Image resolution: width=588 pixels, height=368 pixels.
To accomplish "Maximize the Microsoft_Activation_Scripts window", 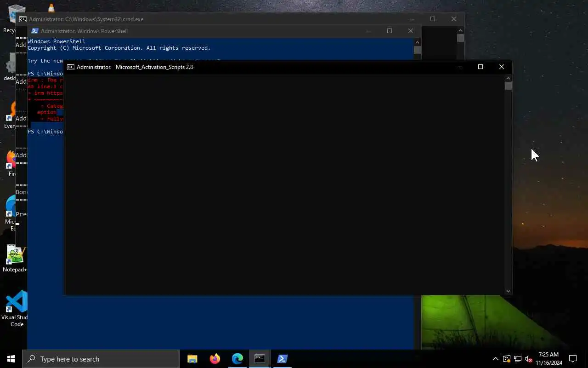I will coord(481,67).
